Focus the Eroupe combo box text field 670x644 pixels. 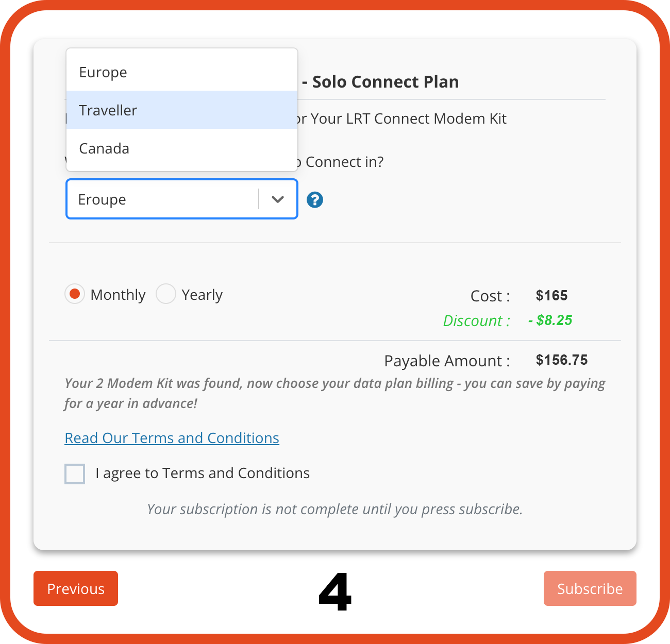coord(163,199)
